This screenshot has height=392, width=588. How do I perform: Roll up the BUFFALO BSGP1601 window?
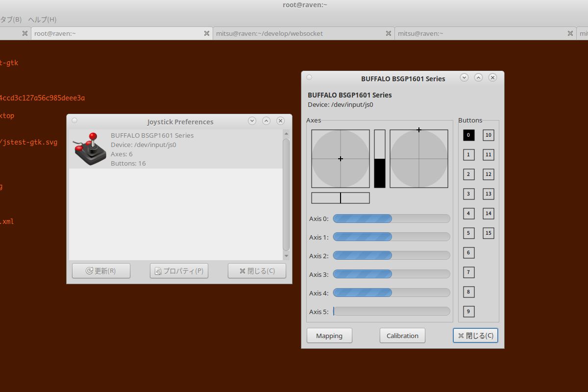click(464, 77)
